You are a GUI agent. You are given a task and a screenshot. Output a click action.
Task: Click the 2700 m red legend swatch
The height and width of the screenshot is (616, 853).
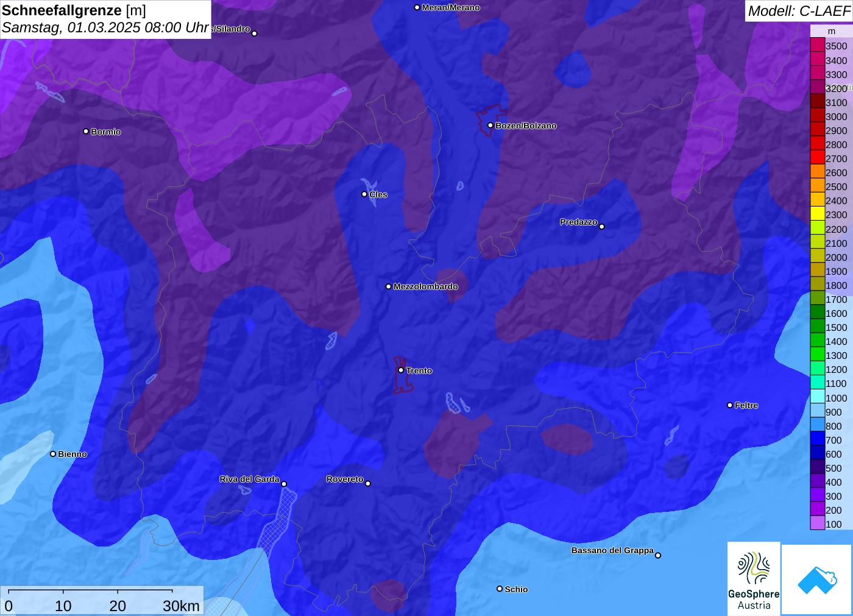click(x=818, y=158)
